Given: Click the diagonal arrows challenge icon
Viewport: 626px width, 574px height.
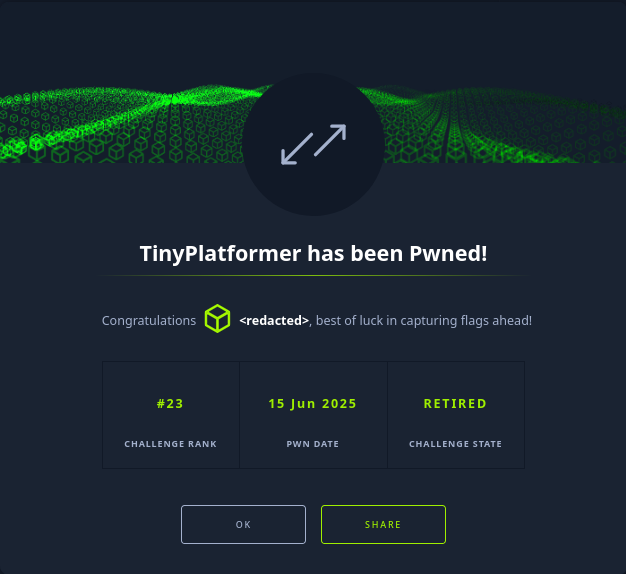Looking at the screenshot, I should click(313, 144).
